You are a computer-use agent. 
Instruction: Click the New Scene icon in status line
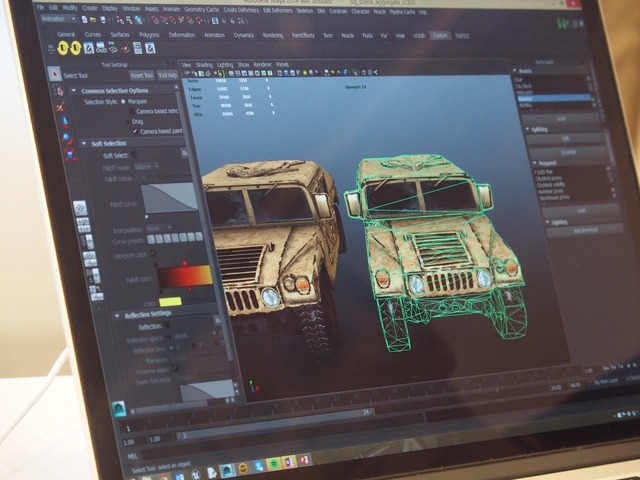click(x=84, y=20)
